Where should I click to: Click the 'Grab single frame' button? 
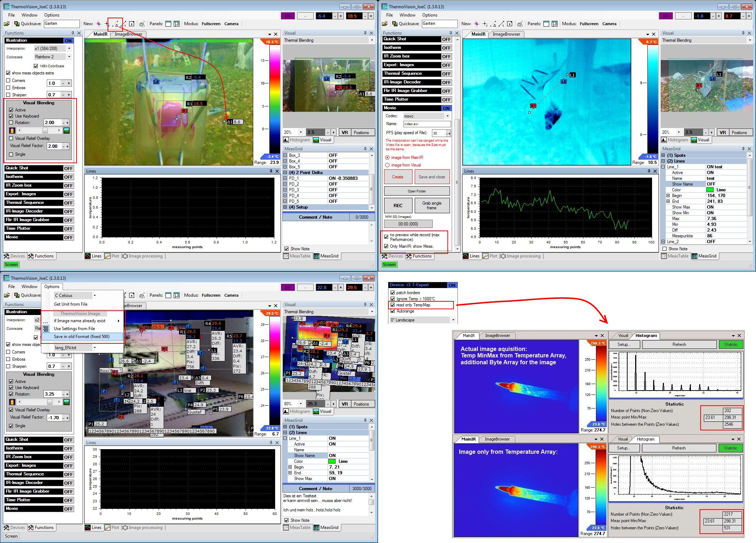click(432, 205)
